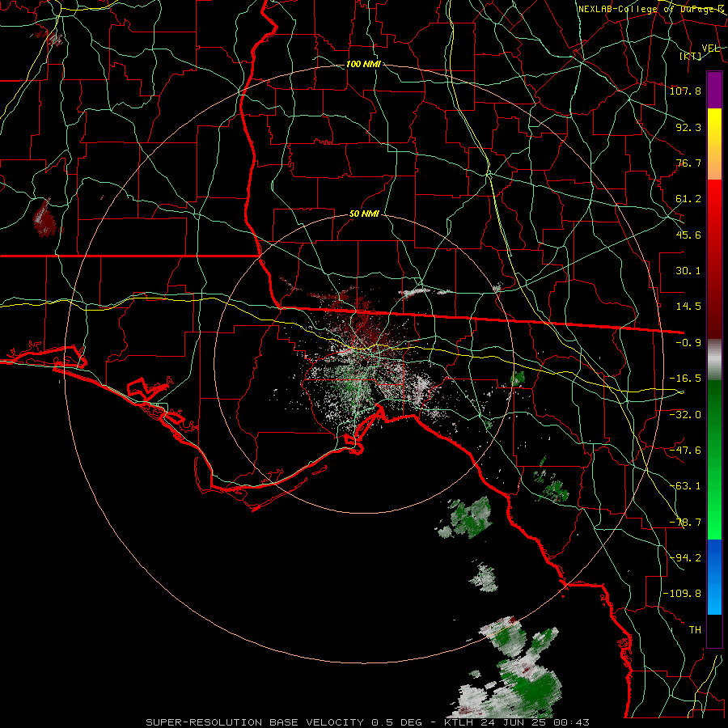Click the NEXLAB-College of DuPage watermark text
The image size is (728, 728).
click(651, 9)
